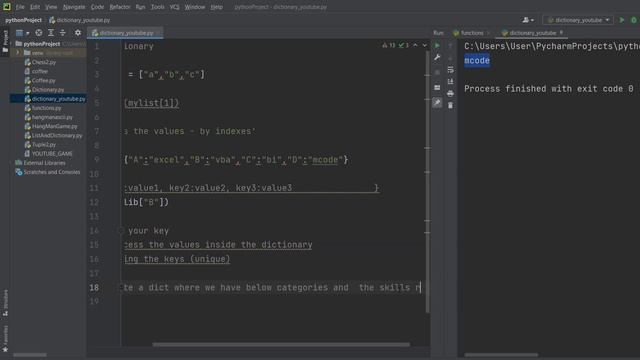
Task: Open the File menu
Action: (x=20, y=7)
